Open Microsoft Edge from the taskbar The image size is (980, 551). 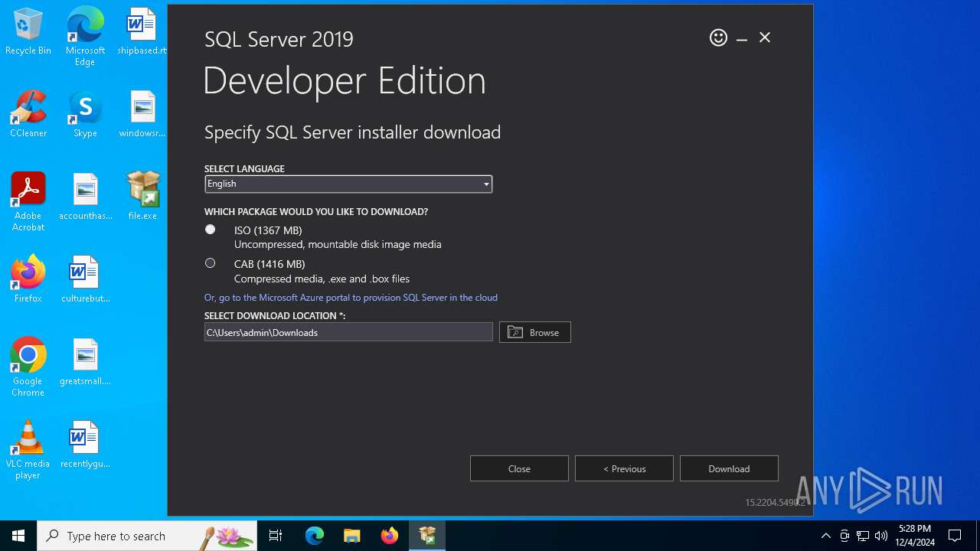pyautogui.click(x=315, y=536)
